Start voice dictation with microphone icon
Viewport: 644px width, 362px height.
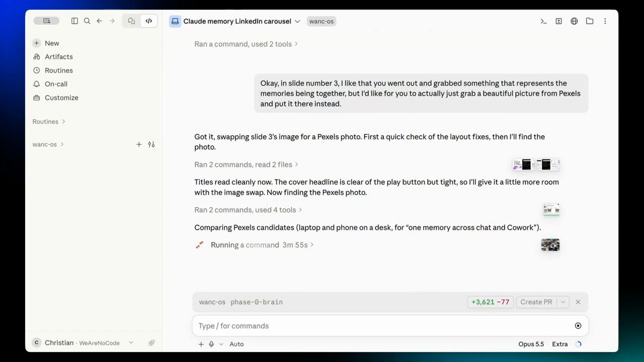[211, 344]
